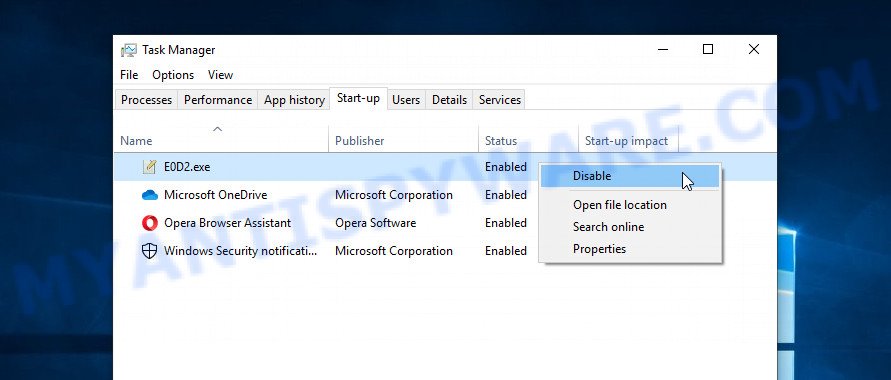Switch to the Performance tab
The image size is (891, 380).
point(218,100)
